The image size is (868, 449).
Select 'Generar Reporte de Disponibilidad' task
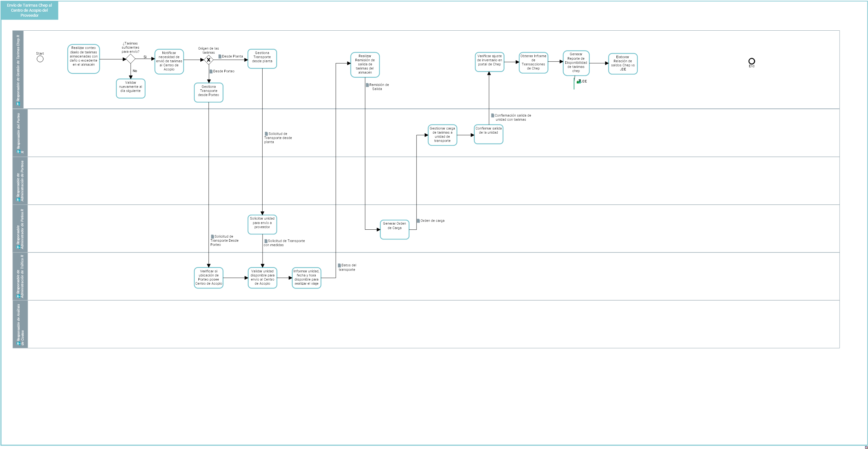click(x=576, y=63)
